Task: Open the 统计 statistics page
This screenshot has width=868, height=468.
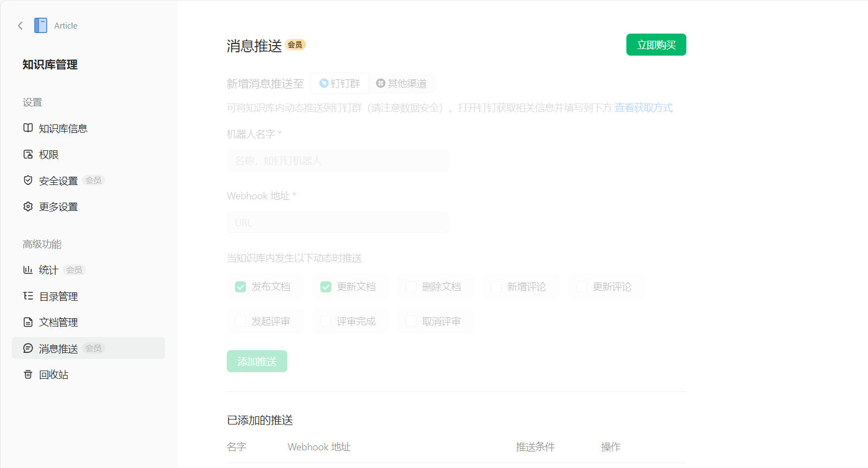Action: click(x=48, y=270)
